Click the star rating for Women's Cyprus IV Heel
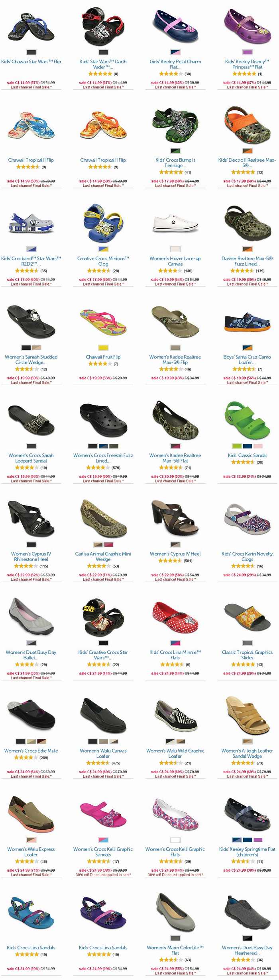This screenshot has width=279, height=980. click(170, 561)
